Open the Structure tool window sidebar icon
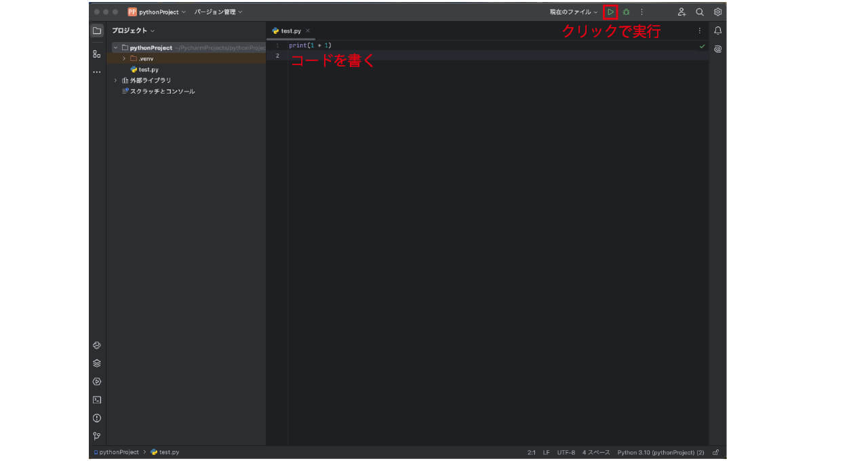868x461 pixels. click(97, 54)
